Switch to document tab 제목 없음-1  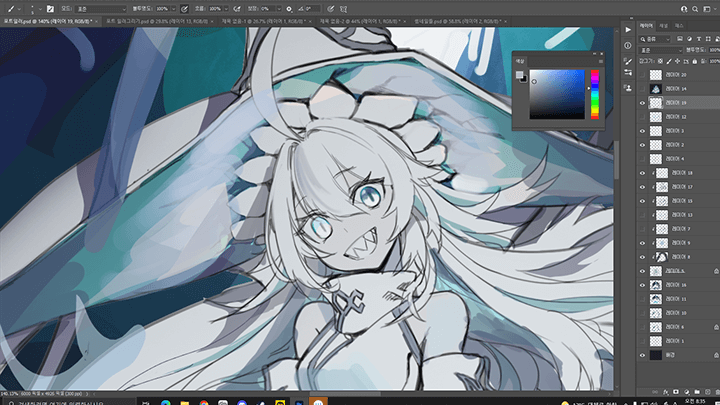pyautogui.click(x=264, y=21)
